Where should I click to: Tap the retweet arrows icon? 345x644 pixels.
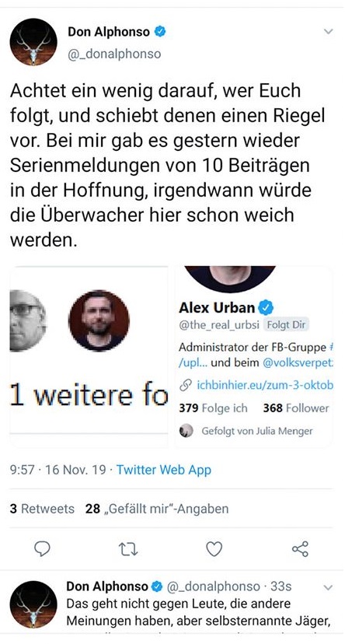[128, 549]
